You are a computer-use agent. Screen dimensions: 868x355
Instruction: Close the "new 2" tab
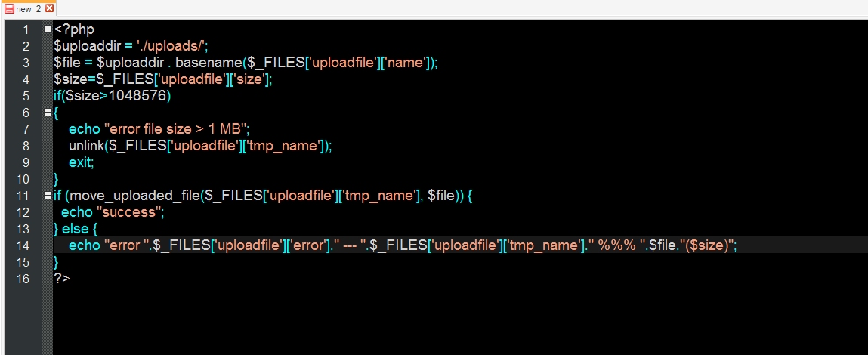click(49, 8)
